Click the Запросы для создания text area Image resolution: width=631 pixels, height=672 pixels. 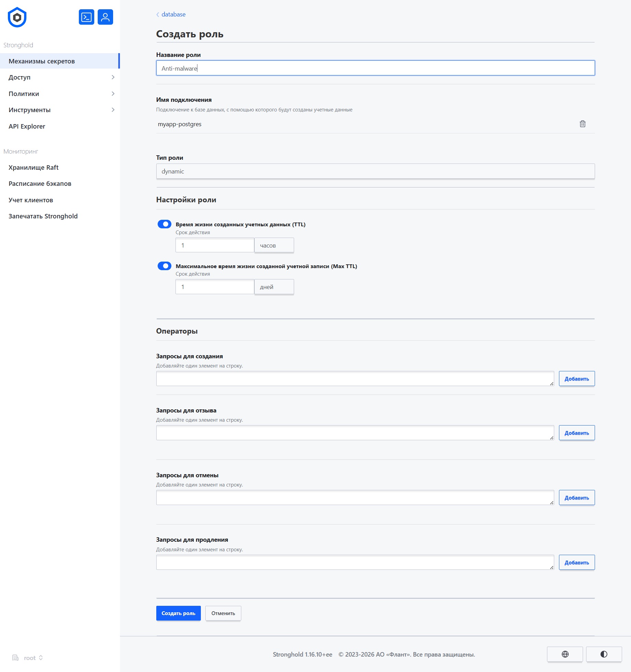coord(355,379)
